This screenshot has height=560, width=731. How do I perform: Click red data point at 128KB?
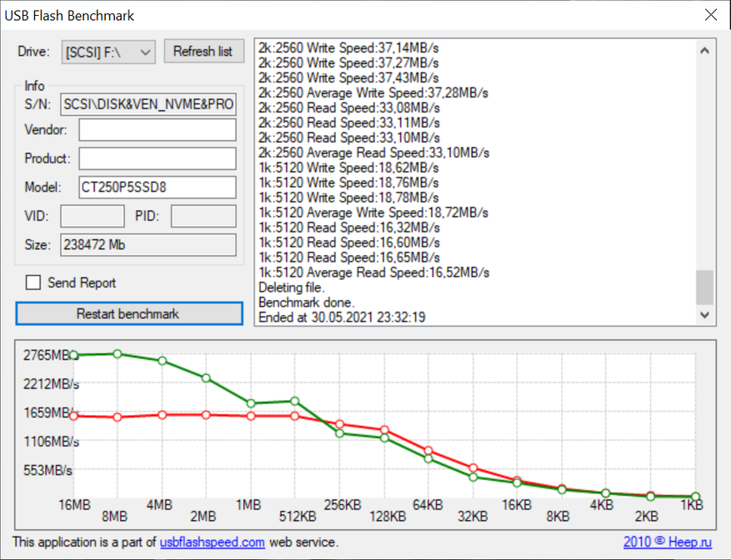coord(384,430)
